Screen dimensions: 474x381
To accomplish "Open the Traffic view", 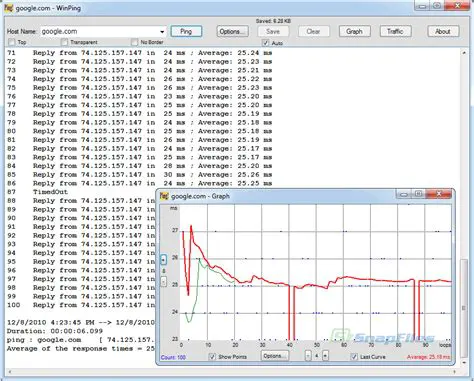I will [x=395, y=31].
